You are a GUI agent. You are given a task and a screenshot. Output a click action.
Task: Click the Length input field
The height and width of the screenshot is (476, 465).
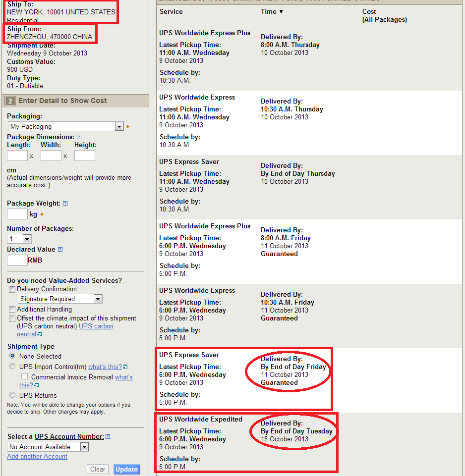pos(17,156)
